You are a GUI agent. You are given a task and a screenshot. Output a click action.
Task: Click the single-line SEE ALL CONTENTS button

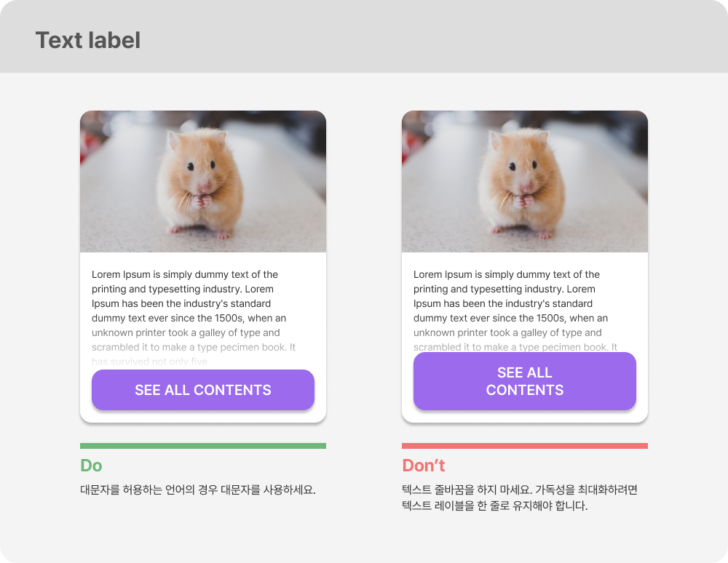(203, 390)
